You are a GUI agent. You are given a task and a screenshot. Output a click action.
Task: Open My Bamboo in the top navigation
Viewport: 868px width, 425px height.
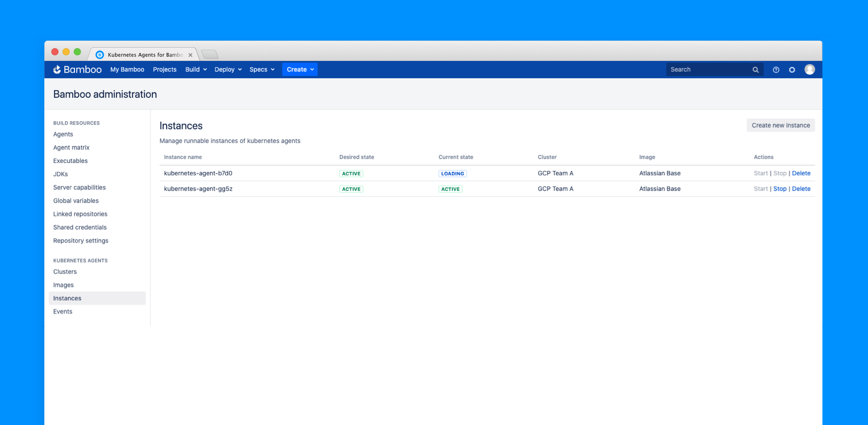[127, 69]
